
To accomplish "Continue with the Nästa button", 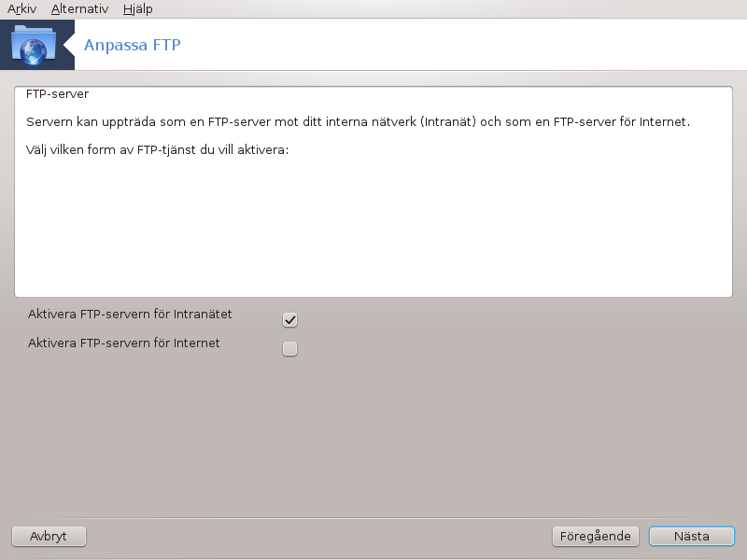I will [x=692, y=536].
